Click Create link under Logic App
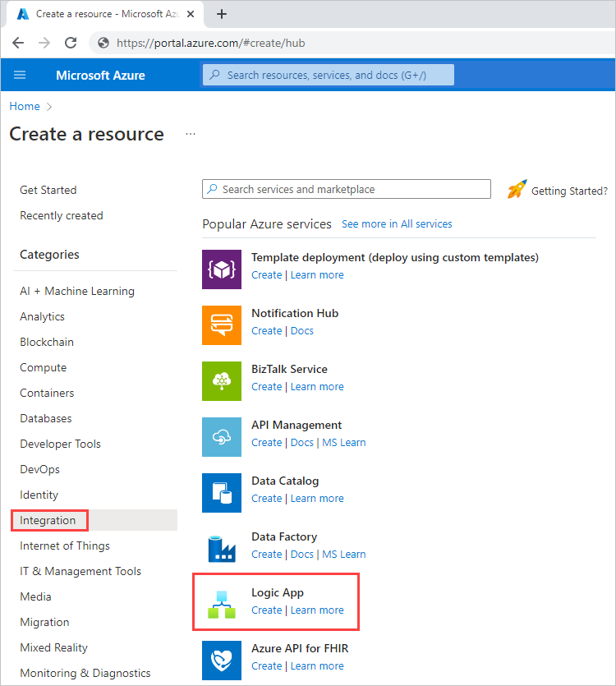The image size is (616, 686). point(266,610)
